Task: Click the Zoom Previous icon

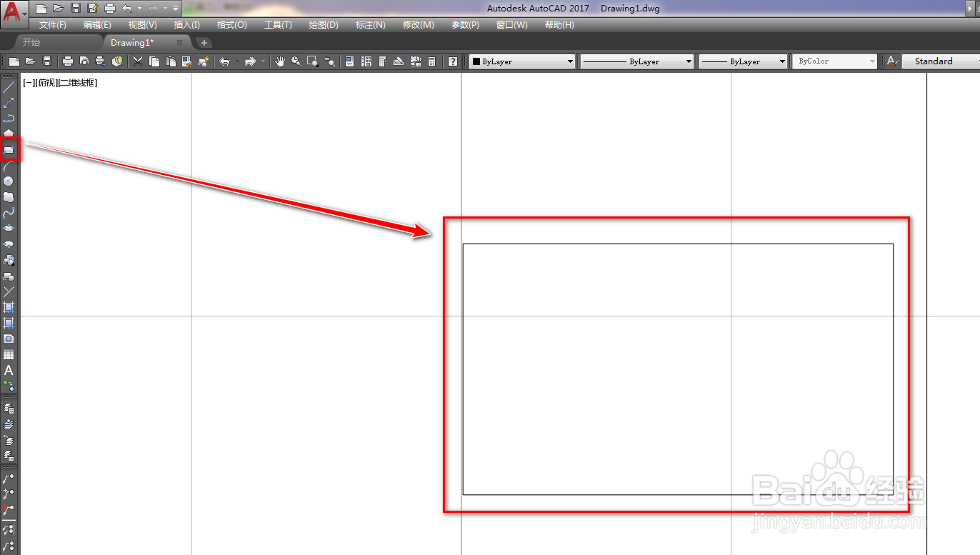Action: pos(330,61)
